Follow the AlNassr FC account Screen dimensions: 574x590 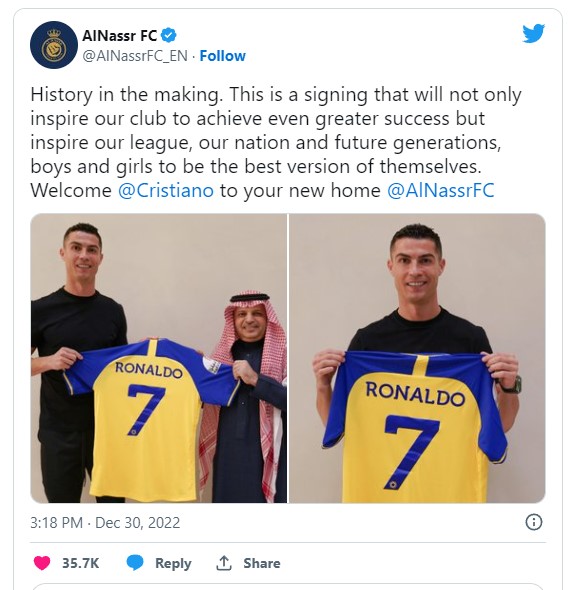222,56
